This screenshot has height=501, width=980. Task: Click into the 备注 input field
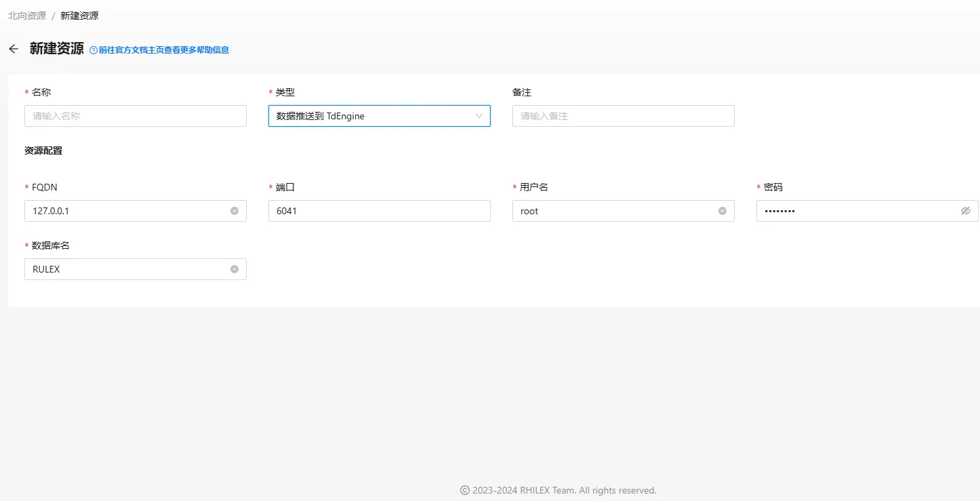[x=623, y=116]
